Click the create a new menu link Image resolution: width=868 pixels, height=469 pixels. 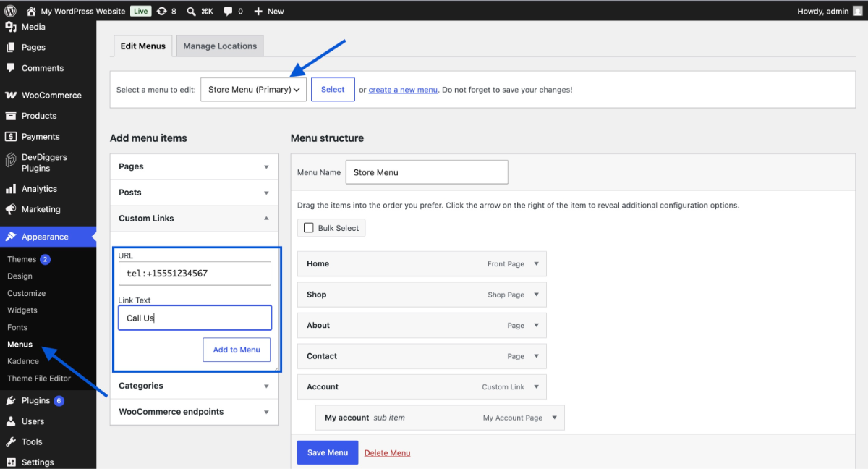click(x=403, y=90)
